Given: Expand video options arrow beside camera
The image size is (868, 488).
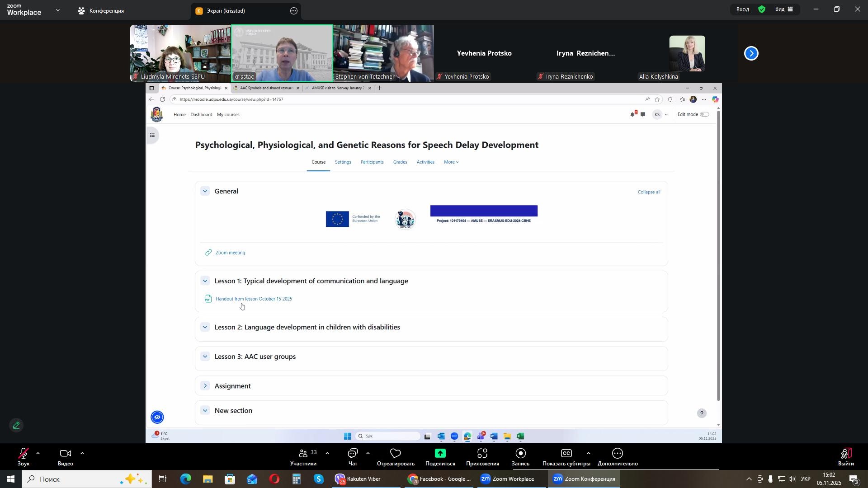Looking at the screenshot, I should 82,453.
